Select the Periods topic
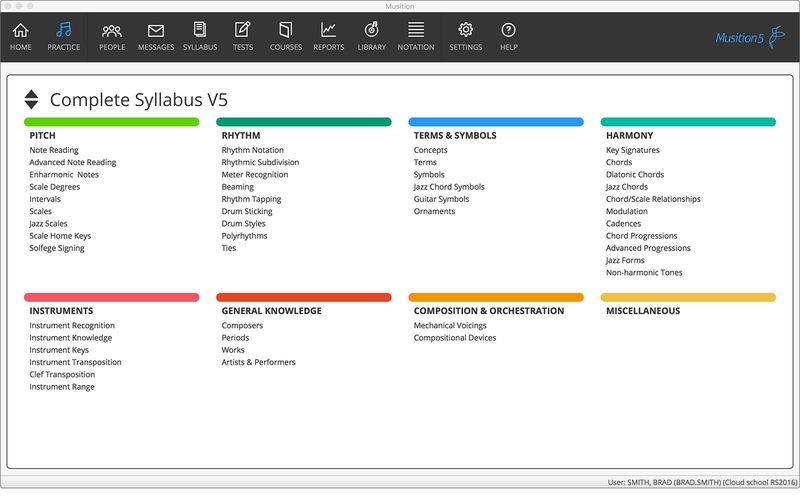The image size is (800, 500). pyautogui.click(x=235, y=338)
